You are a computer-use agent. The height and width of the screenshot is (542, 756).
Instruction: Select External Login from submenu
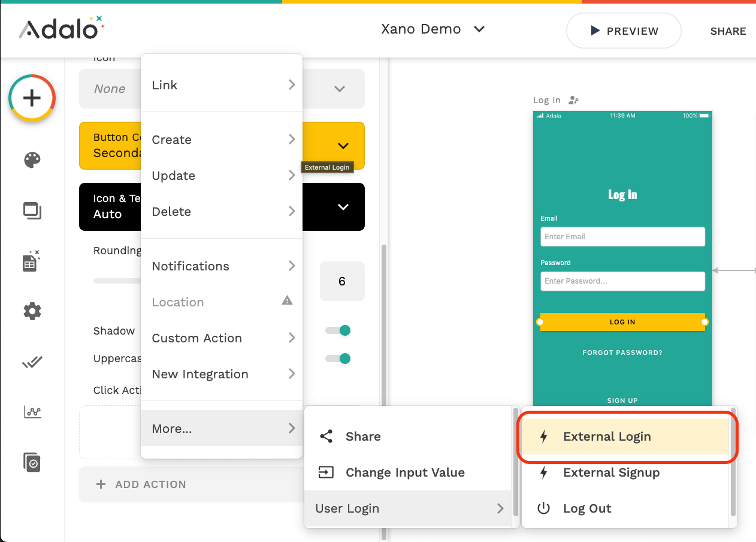[606, 436]
